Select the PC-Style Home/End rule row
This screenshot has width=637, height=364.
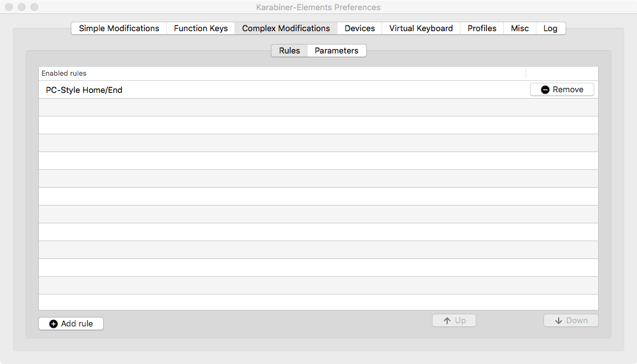click(318, 90)
